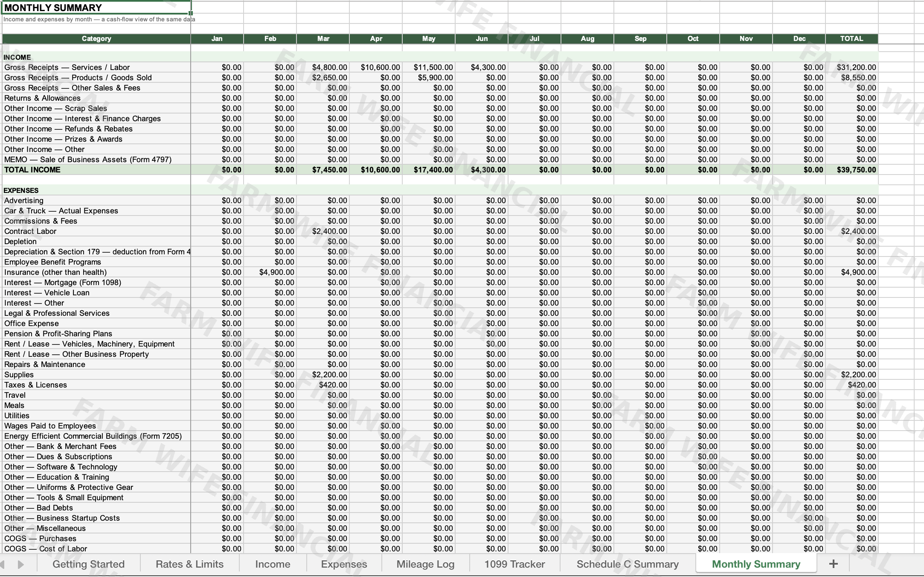Select the Repairs & Maintenance row label

pos(45,364)
